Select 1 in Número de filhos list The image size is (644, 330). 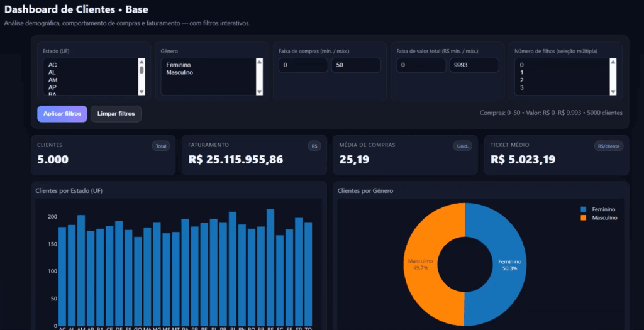click(562, 72)
